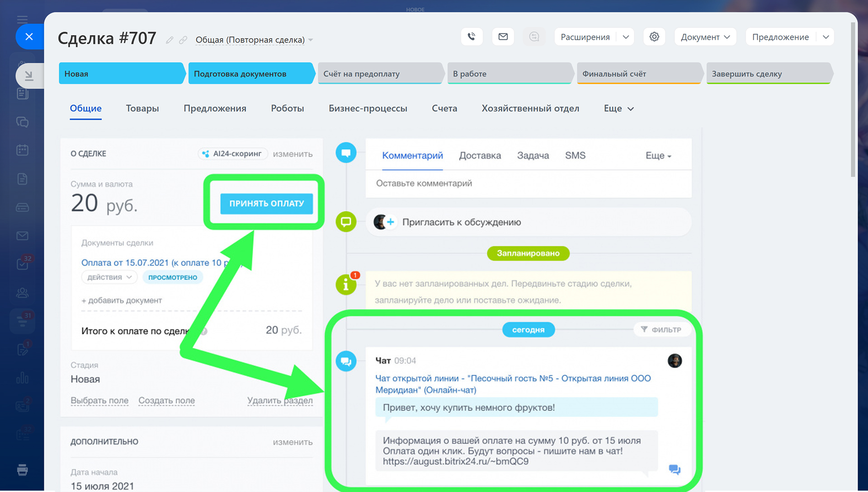Open the mail icon in left sidebar
This screenshot has width=868, height=492.
click(x=22, y=236)
